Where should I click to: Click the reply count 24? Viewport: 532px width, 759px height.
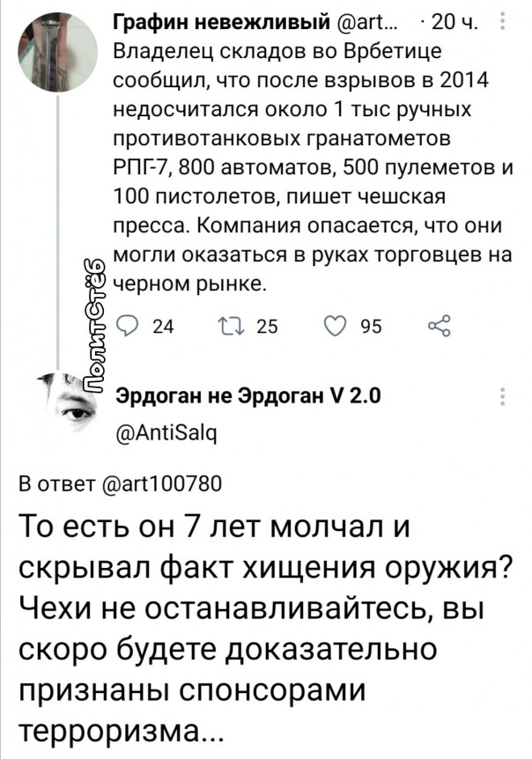point(162,328)
